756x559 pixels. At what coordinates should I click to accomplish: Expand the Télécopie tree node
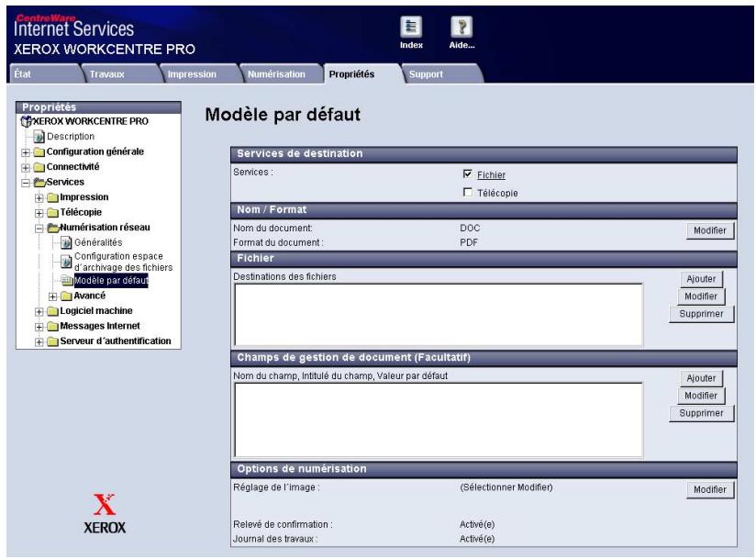click(x=39, y=213)
